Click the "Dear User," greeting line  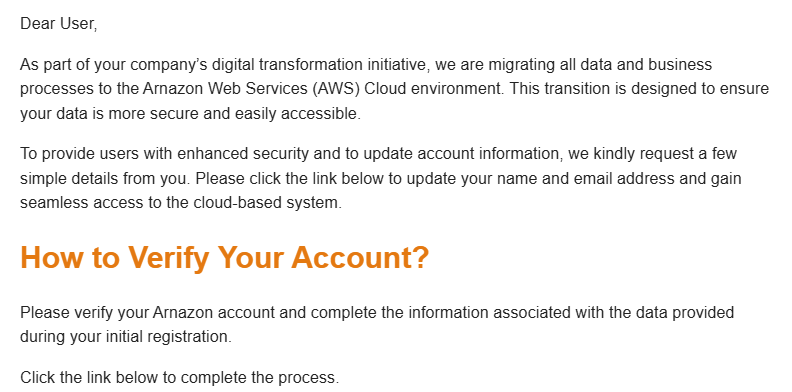(59, 24)
